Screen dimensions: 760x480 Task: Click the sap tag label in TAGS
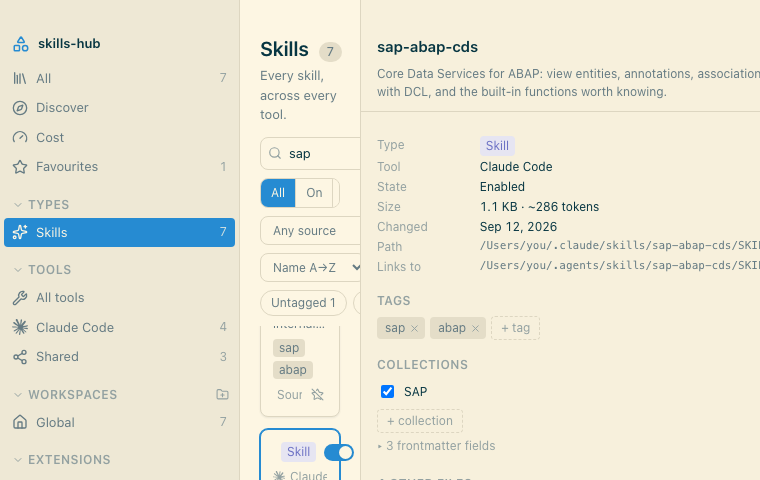[395, 328]
